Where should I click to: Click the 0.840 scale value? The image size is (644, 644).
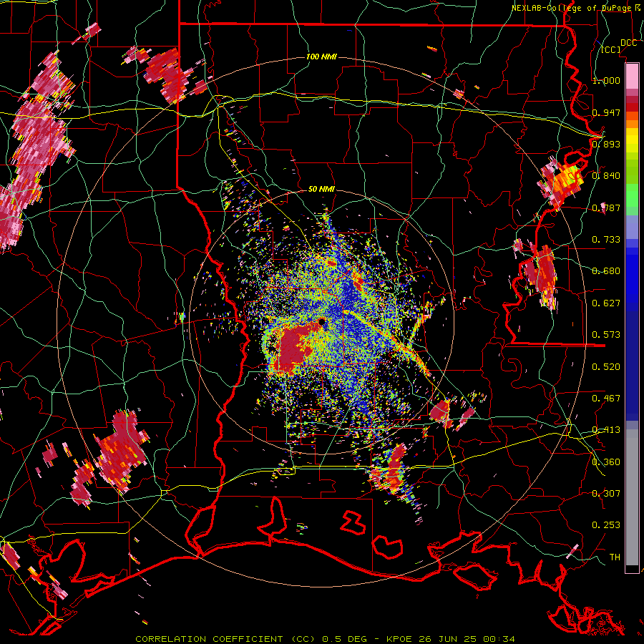pyautogui.click(x=606, y=176)
